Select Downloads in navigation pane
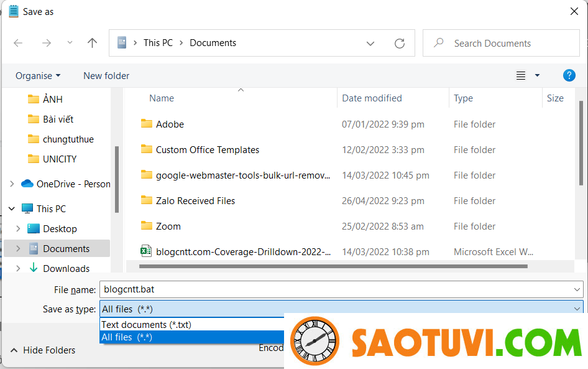588x369 pixels. click(59, 268)
